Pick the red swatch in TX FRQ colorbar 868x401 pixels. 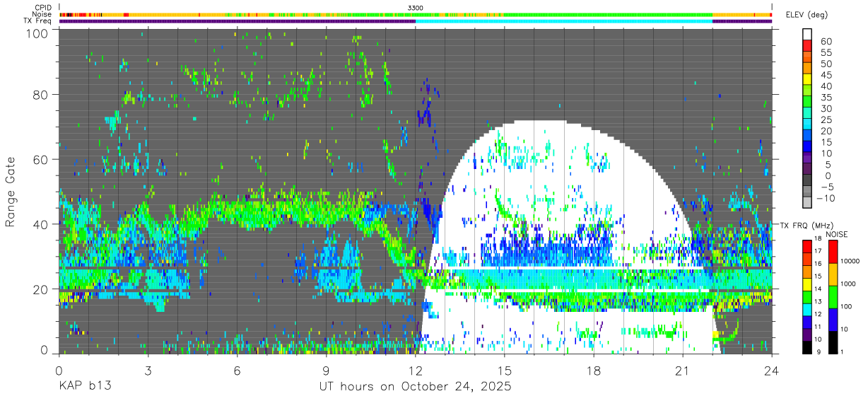pyautogui.click(x=807, y=245)
